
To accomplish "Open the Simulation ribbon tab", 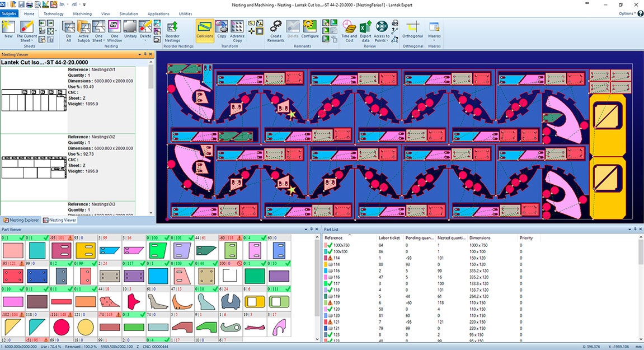I will pyautogui.click(x=129, y=13).
